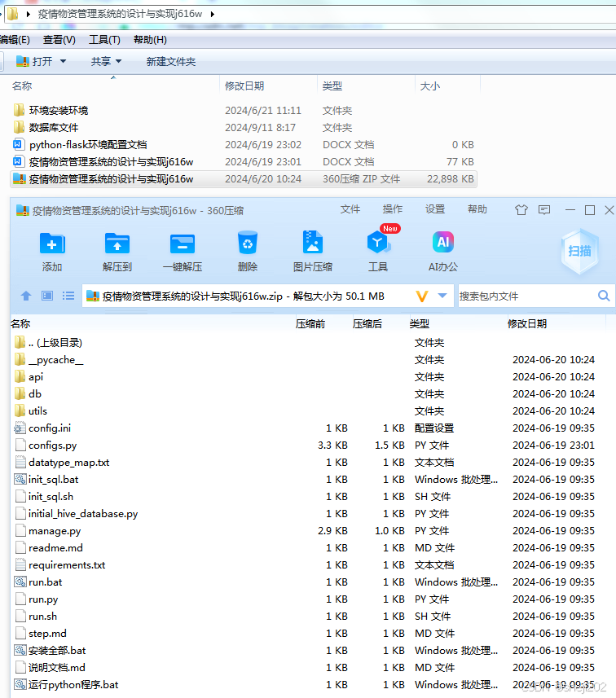Open the 操作 menu in 360压缩

click(393, 209)
